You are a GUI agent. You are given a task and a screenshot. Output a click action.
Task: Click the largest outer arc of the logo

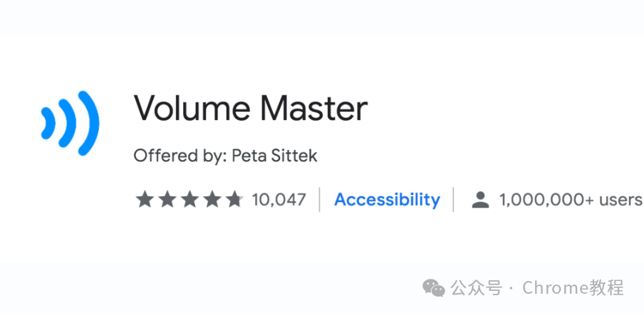click(89, 123)
